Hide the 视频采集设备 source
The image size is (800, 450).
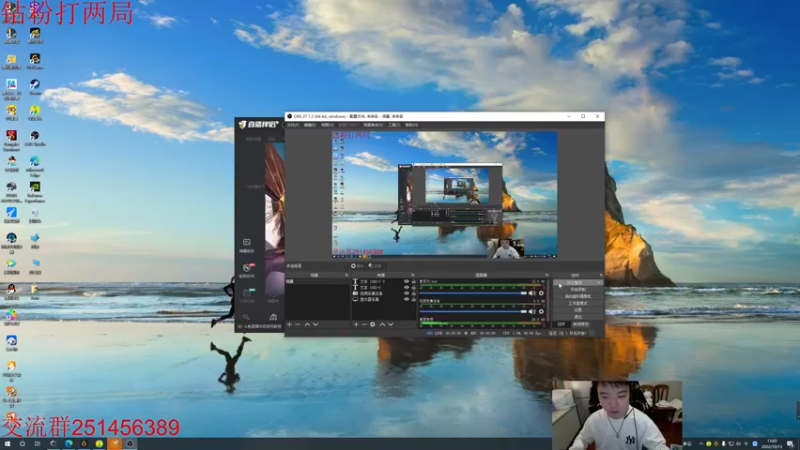(406, 293)
